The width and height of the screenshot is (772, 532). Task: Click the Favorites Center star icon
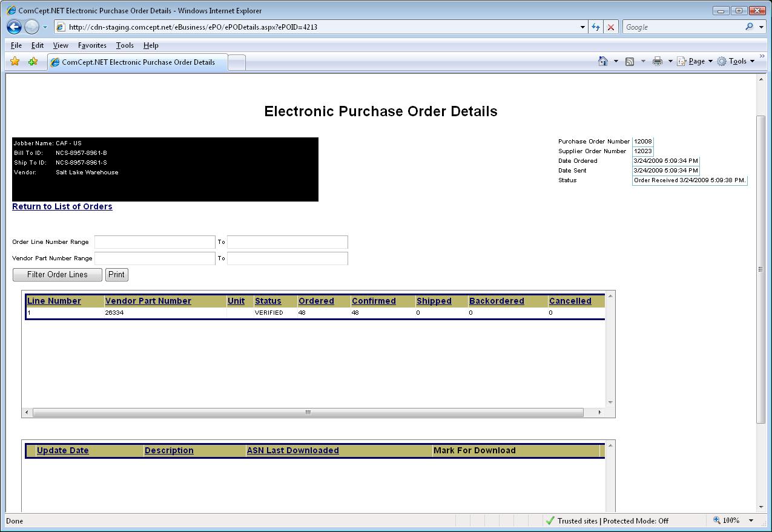(15, 62)
